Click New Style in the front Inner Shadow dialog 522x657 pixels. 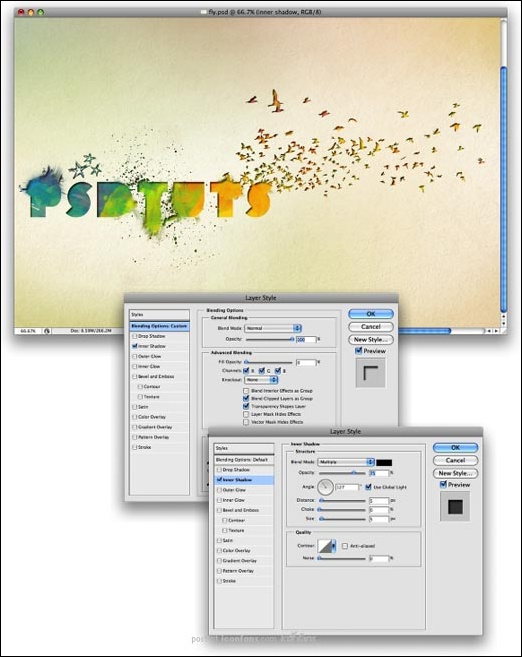455,473
